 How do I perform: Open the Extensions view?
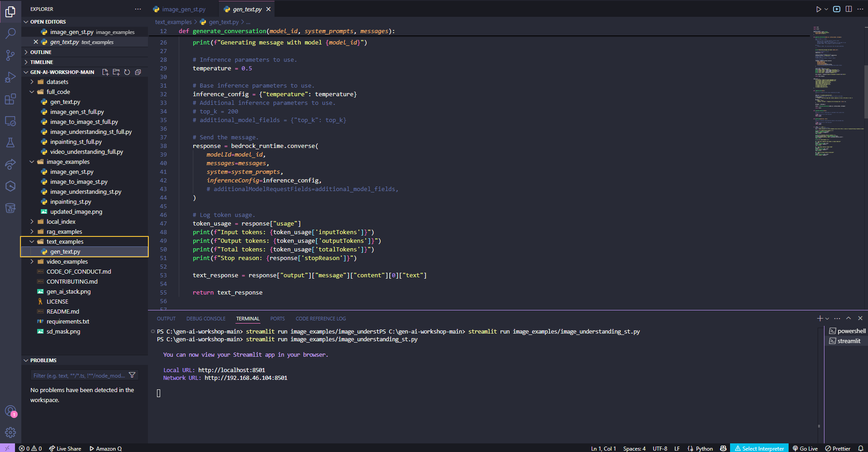(x=10, y=99)
